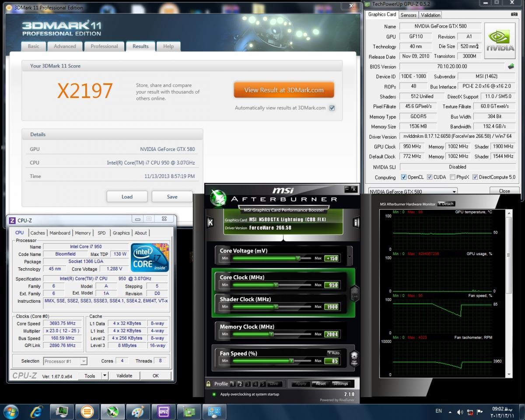Open the Professional tab in 3DMark
Viewport: 525px width, 420px height.
point(104,46)
